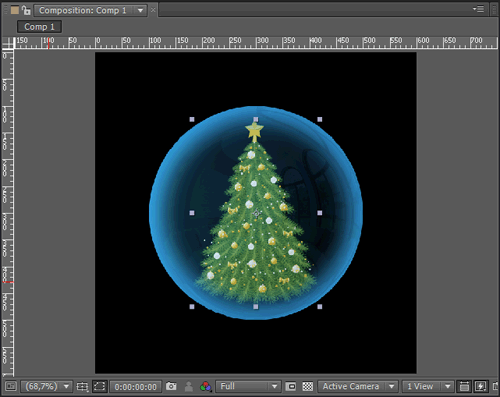This screenshot has height=397, width=500.
Task: Open the Full resolution dropdown
Action: click(x=248, y=386)
